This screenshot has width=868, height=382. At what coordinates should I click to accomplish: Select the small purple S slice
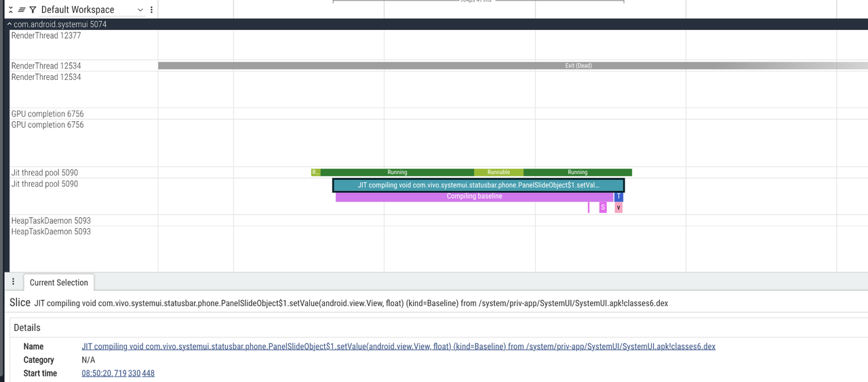pos(603,207)
